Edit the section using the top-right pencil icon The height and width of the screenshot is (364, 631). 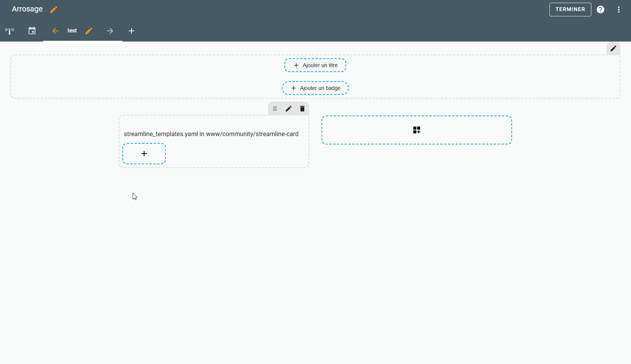[613, 49]
